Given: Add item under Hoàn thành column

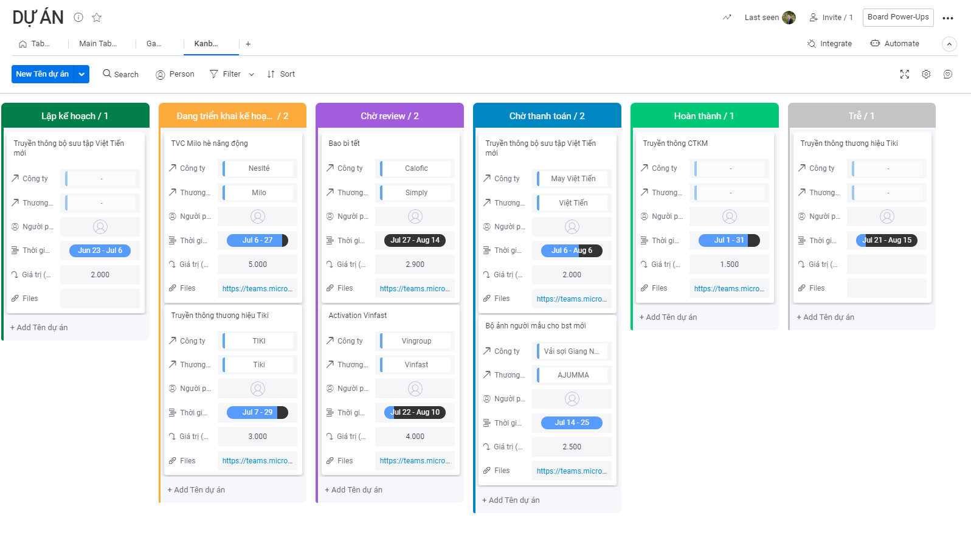Looking at the screenshot, I should [668, 317].
